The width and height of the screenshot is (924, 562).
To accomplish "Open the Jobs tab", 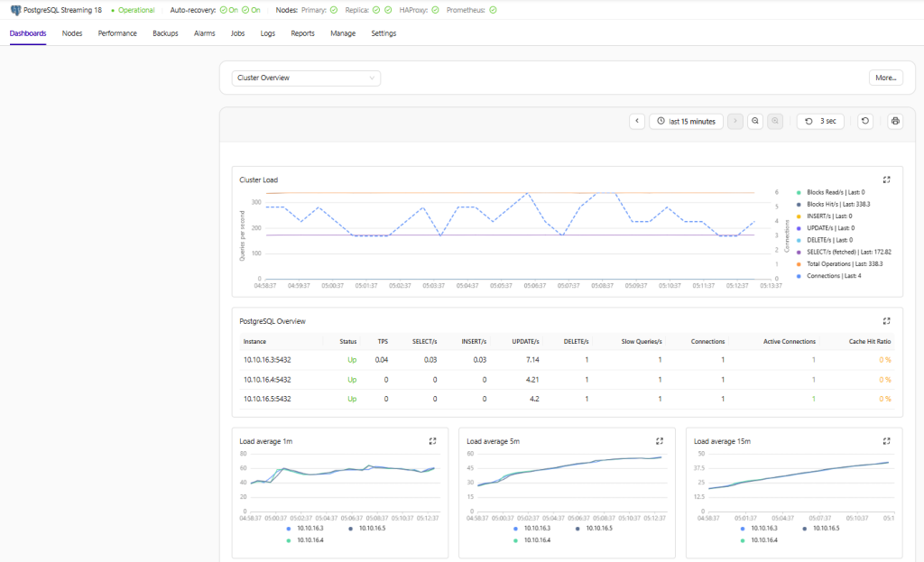I will [x=237, y=33].
